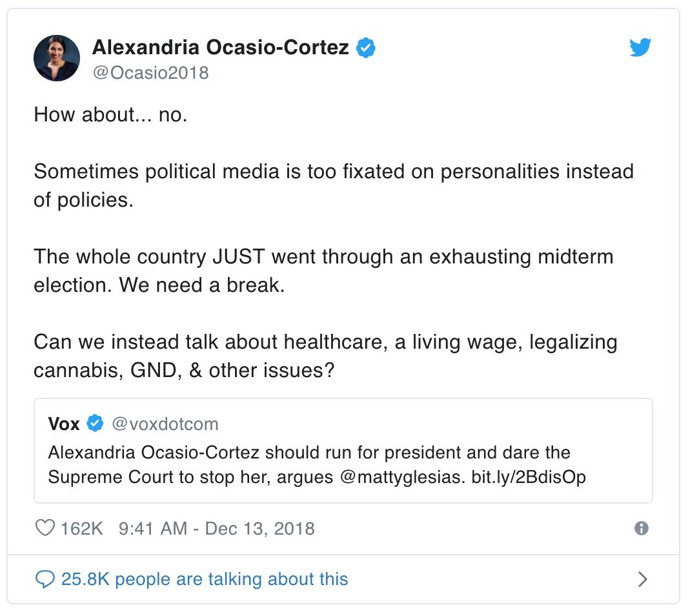Viewport: 688px width, 616px height.
Task: Open the tweet info icon
Action: point(641,528)
